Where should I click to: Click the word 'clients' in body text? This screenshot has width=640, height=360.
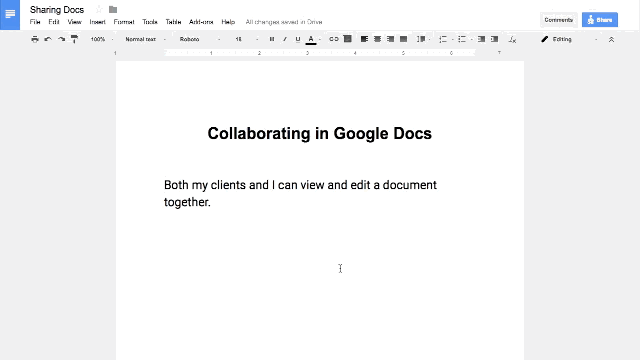coord(229,185)
